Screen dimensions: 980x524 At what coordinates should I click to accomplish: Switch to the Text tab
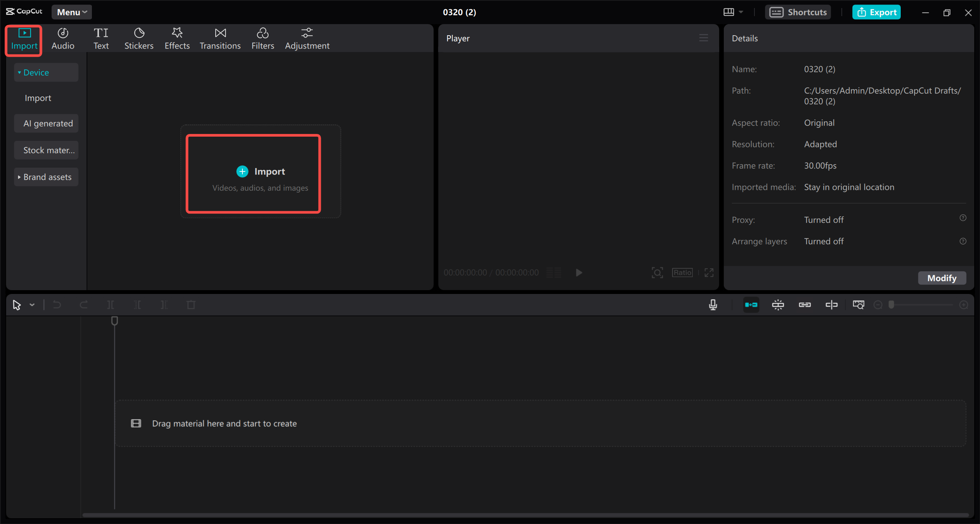tap(101, 39)
